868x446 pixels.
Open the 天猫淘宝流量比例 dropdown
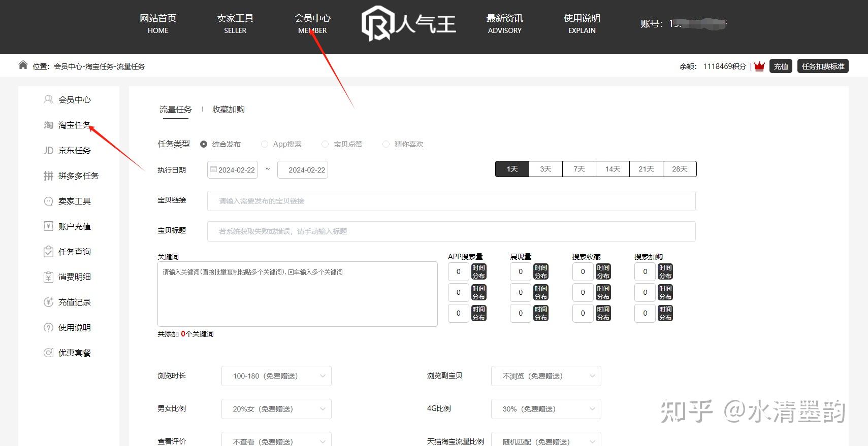coord(546,439)
